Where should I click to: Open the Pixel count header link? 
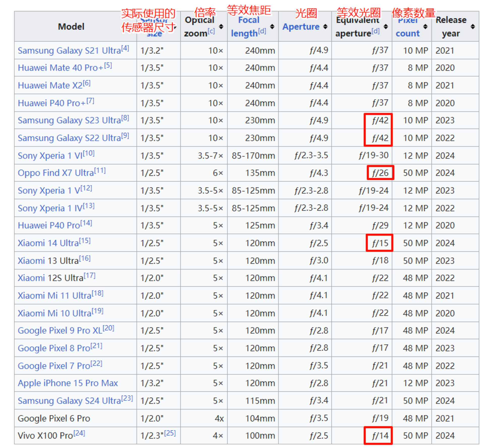pos(407,33)
